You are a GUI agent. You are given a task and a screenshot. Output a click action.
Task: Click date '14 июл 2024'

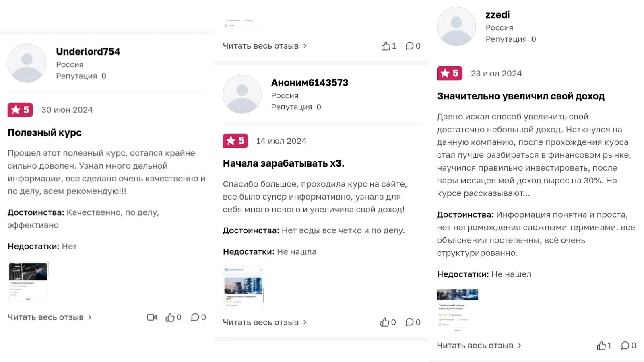[x=281, y=141]
